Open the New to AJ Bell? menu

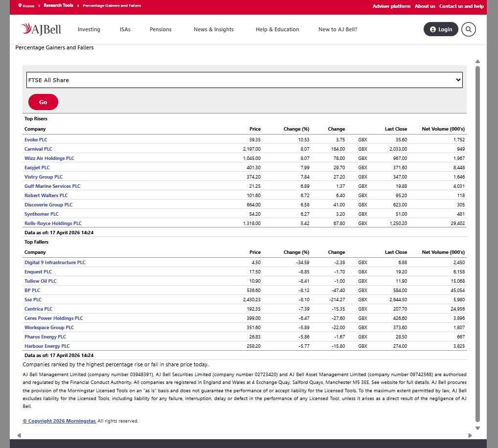tap(338, 29)
